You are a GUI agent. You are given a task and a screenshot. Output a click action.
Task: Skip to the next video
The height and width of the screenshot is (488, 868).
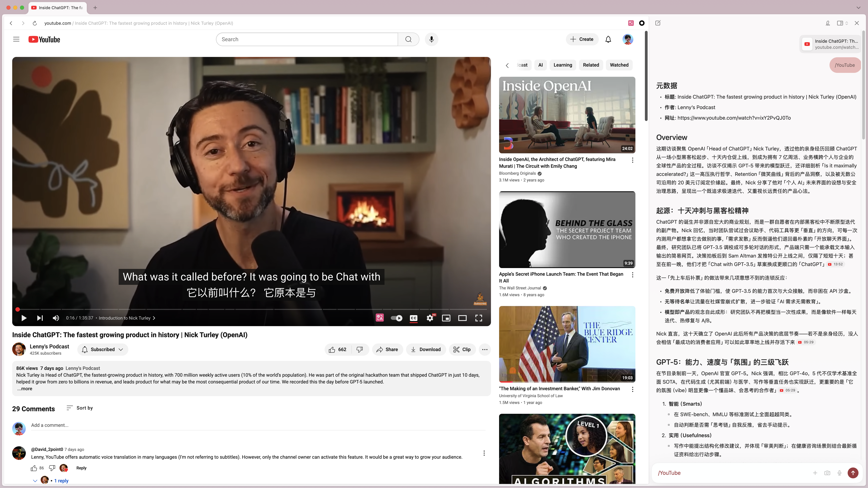point(40,318)
